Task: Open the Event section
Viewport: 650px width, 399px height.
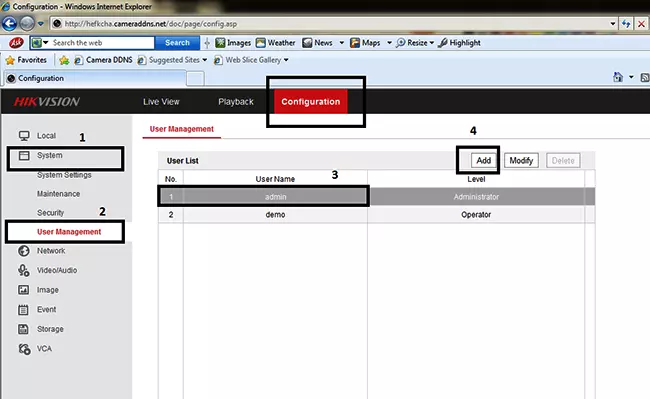Action: pos(46,309)
